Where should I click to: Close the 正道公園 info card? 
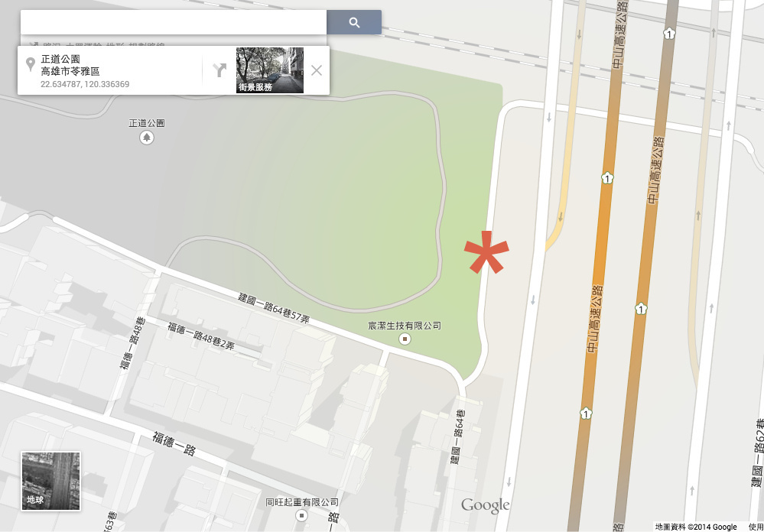(x=316, y=70)
